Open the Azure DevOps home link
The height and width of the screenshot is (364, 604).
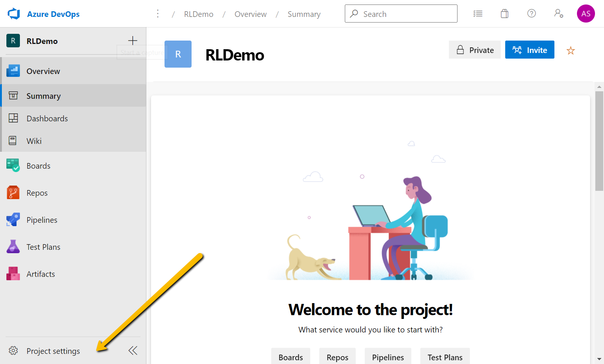pyautogui.click(x=53, y=14)
